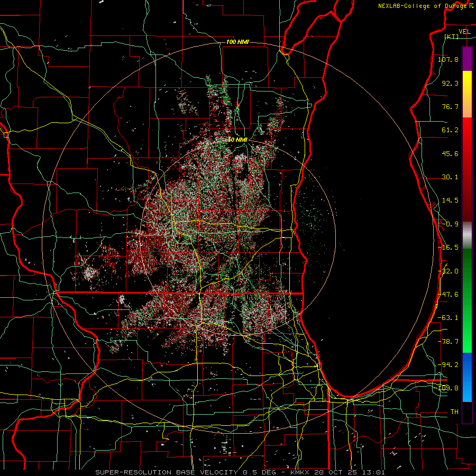Click the purple segment of velocity color bar
476x476 pixels.
(x=467, y=59)
